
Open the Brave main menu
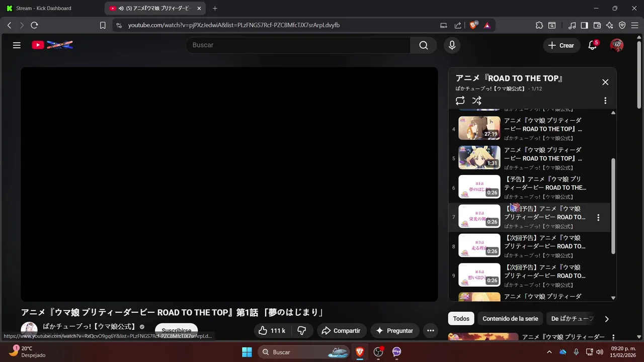tap(635, 25)
